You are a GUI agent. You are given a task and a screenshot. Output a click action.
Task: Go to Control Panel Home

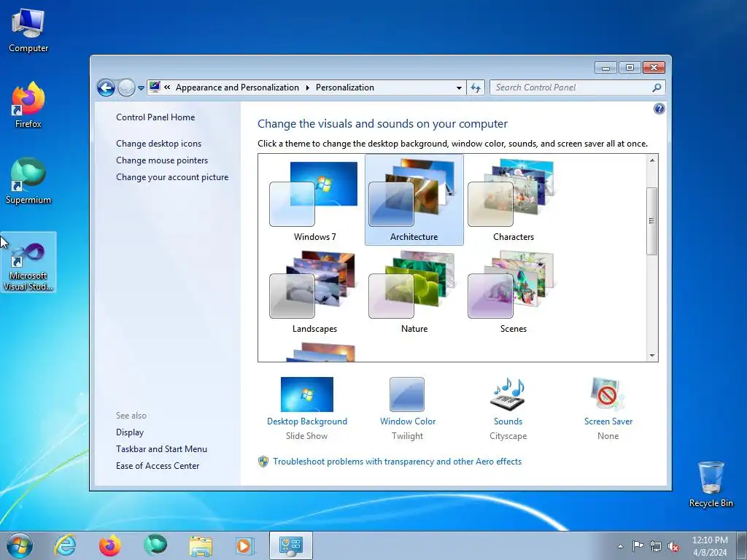[x=155, y=117]
